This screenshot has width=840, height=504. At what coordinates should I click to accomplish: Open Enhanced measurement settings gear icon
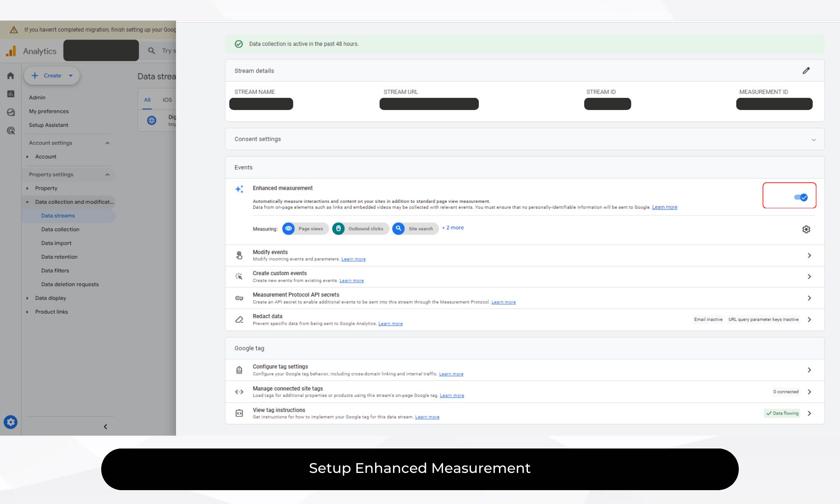point(806,229)
